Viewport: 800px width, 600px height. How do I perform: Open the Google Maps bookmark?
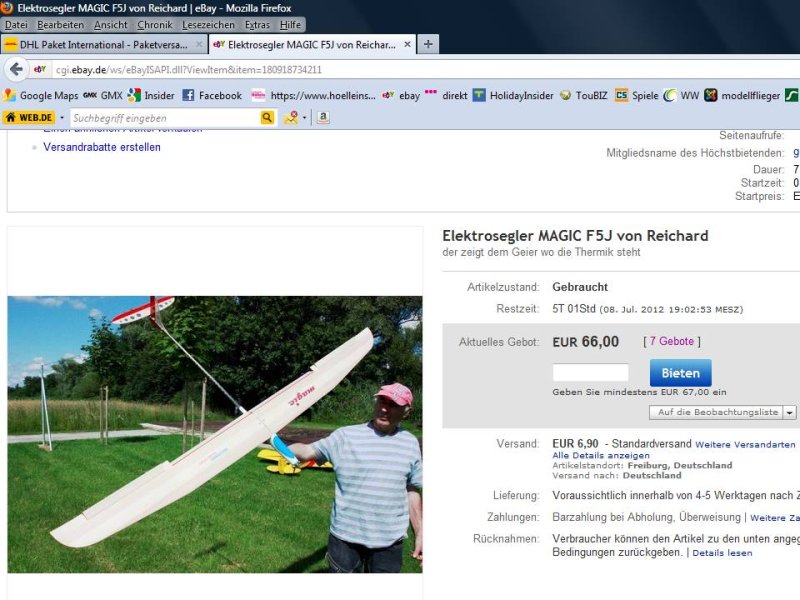(x=41, y=95)
